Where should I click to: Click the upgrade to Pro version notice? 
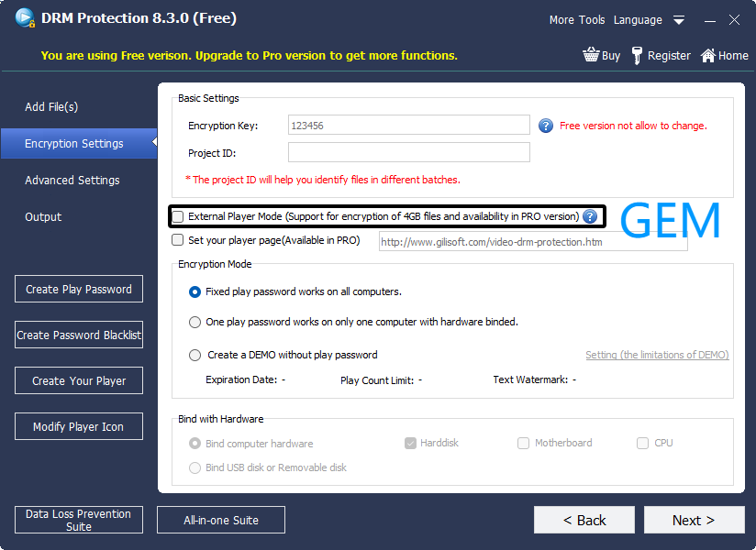(x=249, y=55)
